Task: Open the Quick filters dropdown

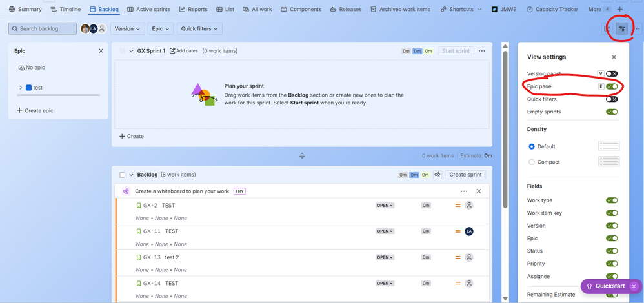Action: tap(199, 29)
